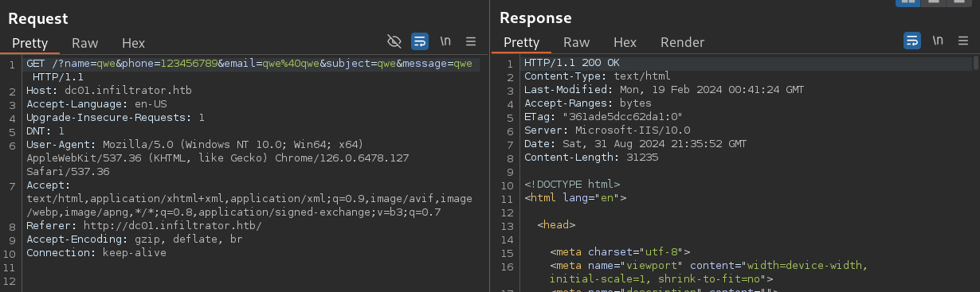
Task: Click the Response pane vertical scrollbar
Action: click(976, 173)
